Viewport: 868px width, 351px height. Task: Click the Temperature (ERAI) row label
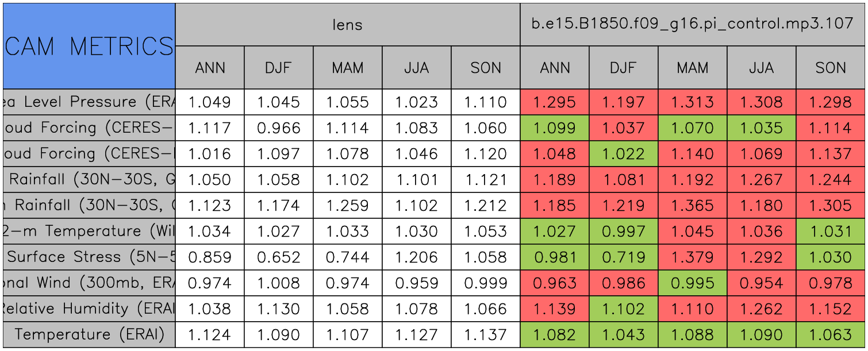[89, 334]
